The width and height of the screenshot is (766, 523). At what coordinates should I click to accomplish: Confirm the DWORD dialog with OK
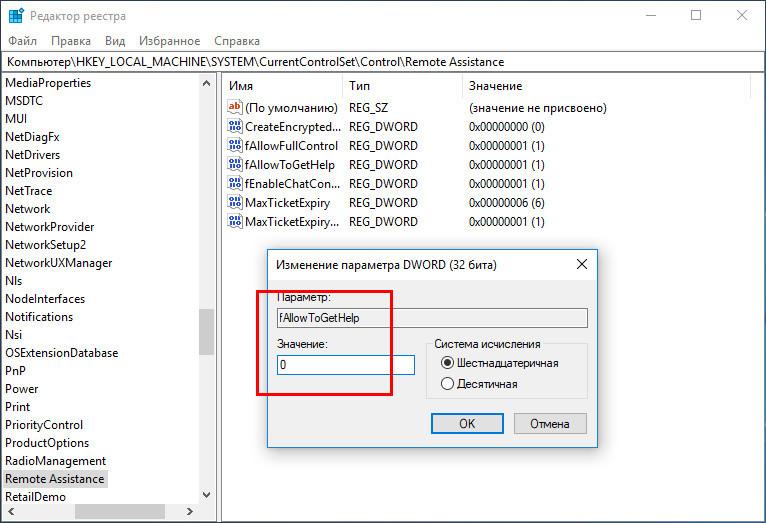click(467, 423)
